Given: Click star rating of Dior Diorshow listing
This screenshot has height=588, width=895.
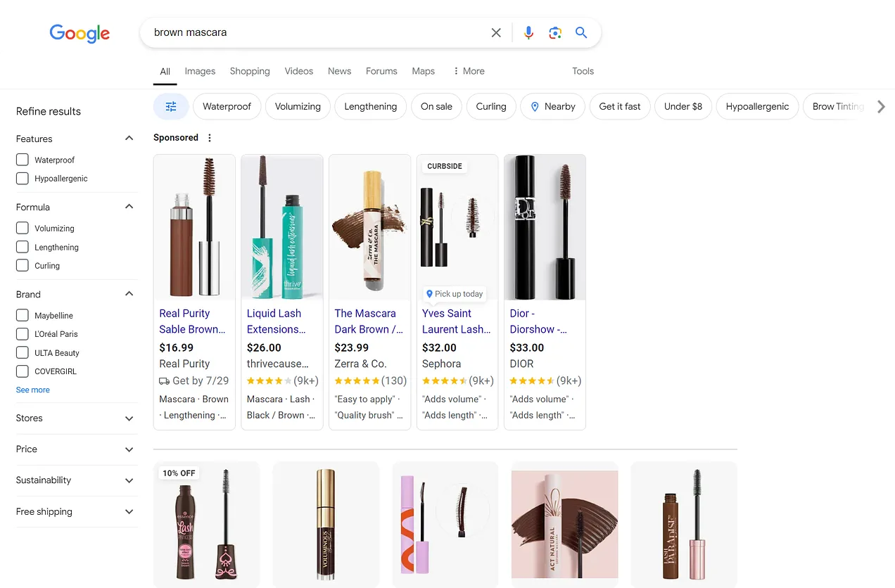Looking at the screenshot, I should tap(532, 381).
